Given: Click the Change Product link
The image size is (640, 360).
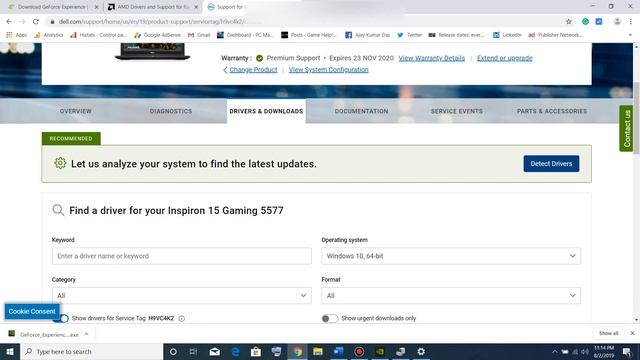Looking at the screenshot, I should (253, 70).
